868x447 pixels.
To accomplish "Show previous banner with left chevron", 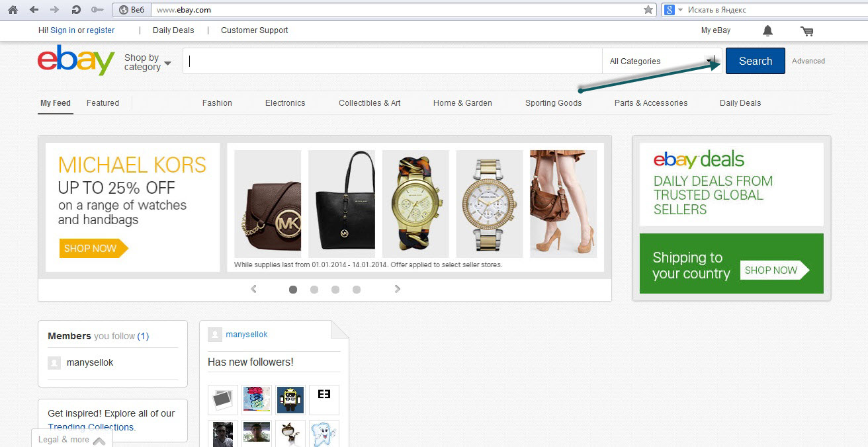I will pyautogui.click(x=253, y=289).
